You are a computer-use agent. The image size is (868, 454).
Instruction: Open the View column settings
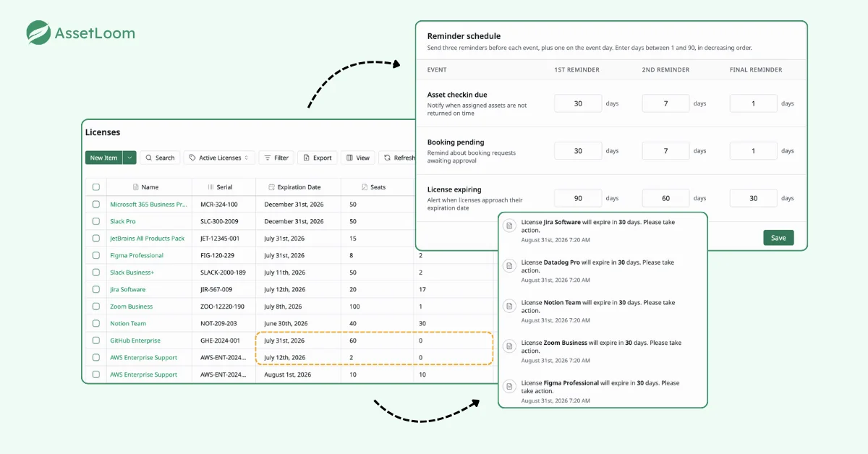(358, 158)
